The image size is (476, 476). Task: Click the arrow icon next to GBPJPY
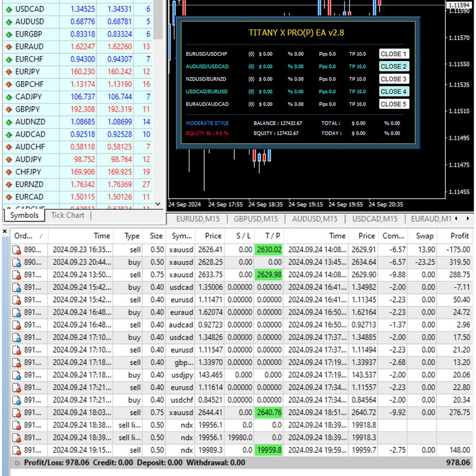coord(8,109)
